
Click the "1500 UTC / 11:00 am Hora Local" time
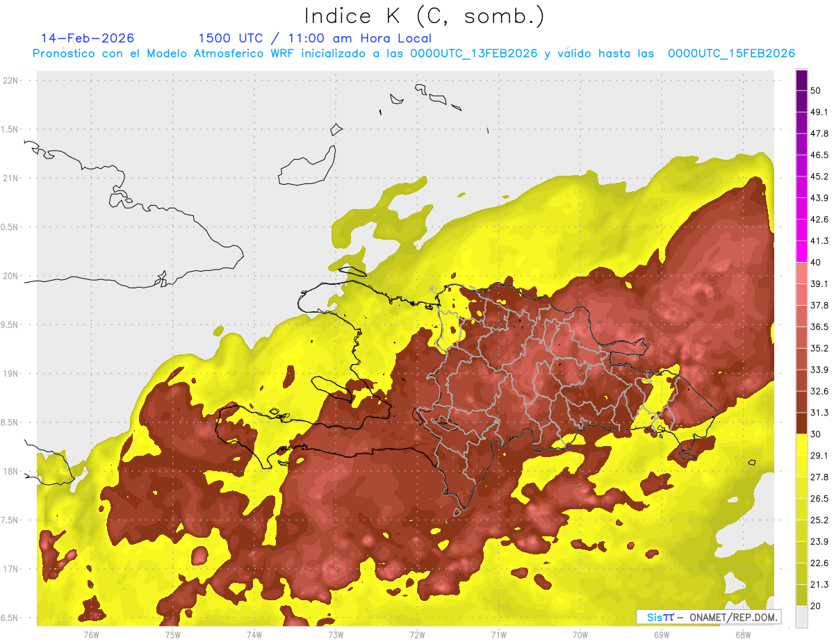(315, 38)
